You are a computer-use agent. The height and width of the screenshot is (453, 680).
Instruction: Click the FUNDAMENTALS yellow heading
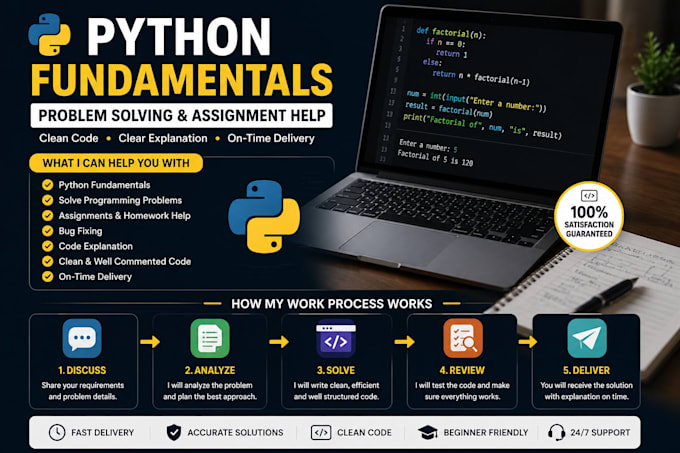(x=182, y=79)
